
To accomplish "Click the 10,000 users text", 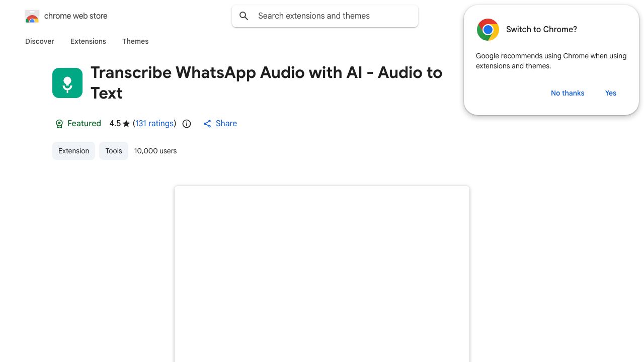I will [155, 151].
